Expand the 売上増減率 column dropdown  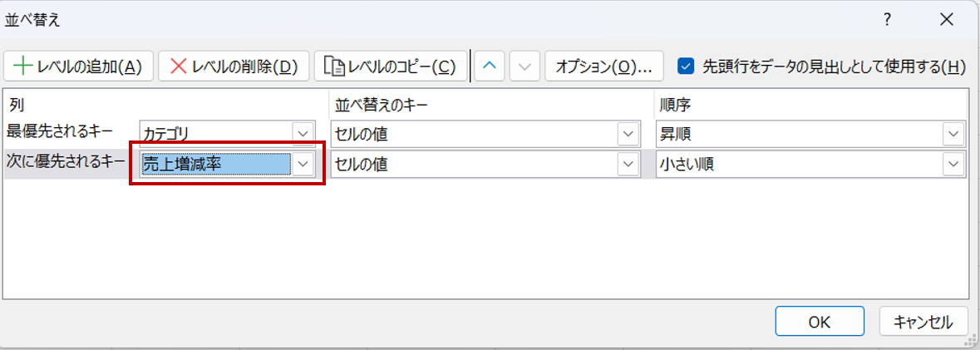[303, 165]
